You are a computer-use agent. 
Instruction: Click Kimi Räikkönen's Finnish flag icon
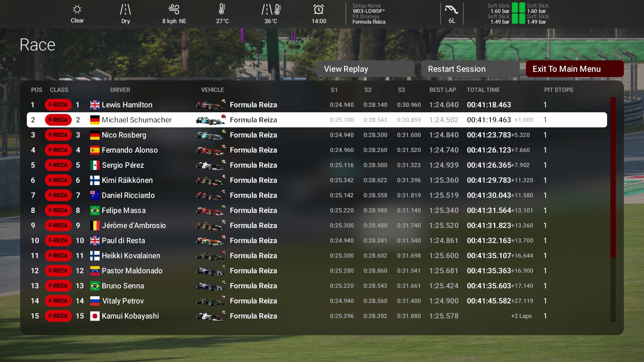tap(95, 180)
